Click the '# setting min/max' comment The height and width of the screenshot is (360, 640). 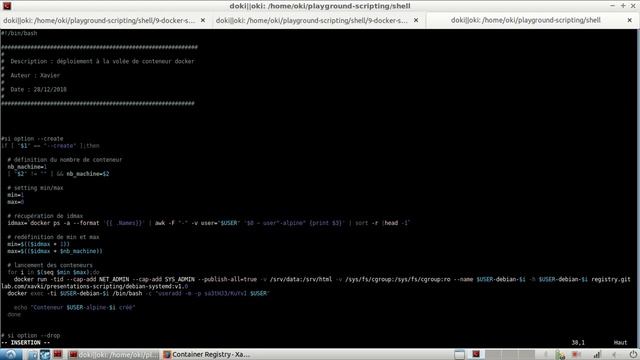point(35,188)
